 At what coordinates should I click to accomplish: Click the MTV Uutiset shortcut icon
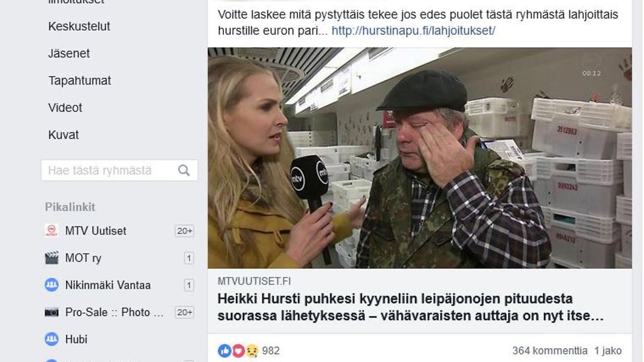52,231
